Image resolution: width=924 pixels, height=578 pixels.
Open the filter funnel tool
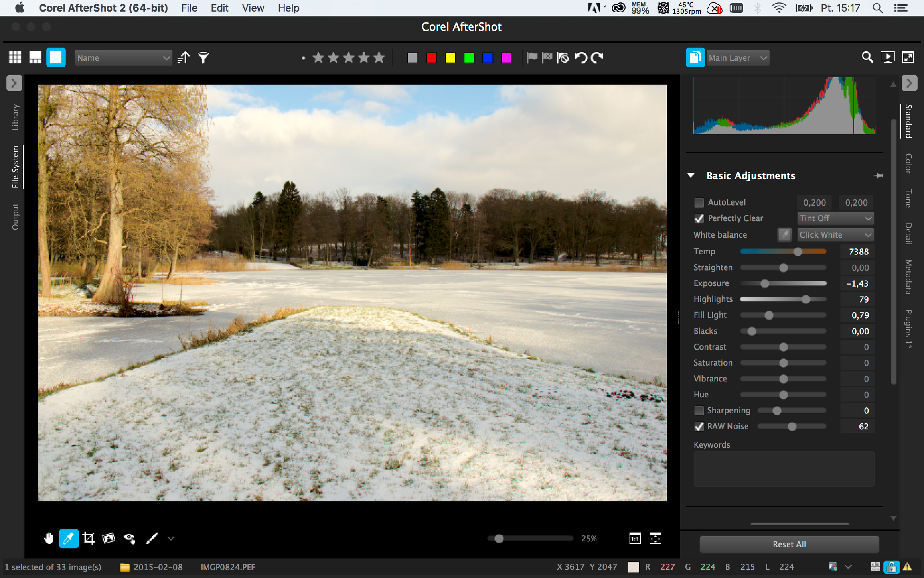point(204,58)
